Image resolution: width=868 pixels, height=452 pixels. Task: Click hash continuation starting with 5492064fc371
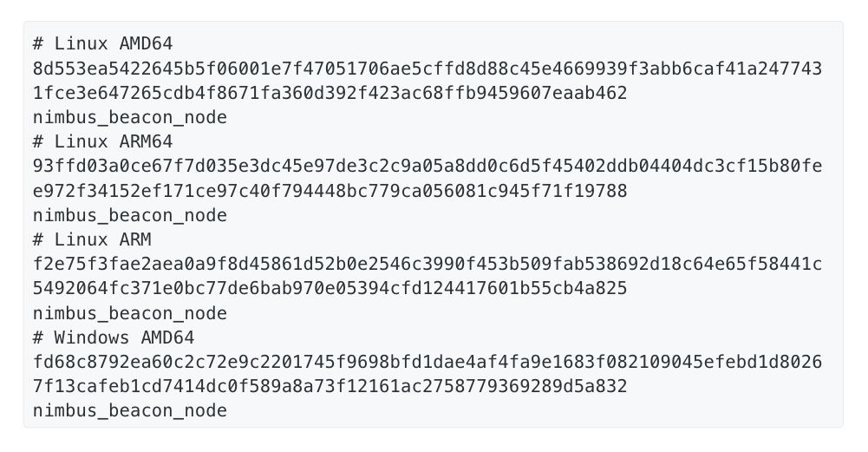pos(330,288)
